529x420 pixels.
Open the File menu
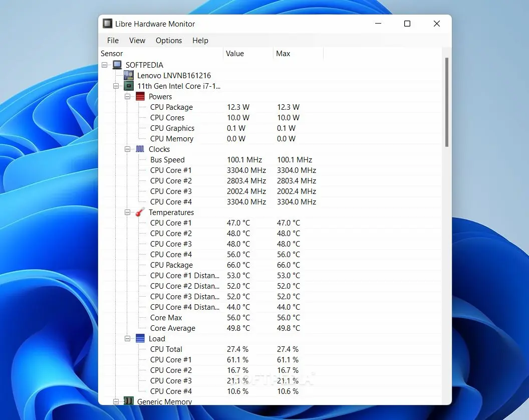(113, 41)
